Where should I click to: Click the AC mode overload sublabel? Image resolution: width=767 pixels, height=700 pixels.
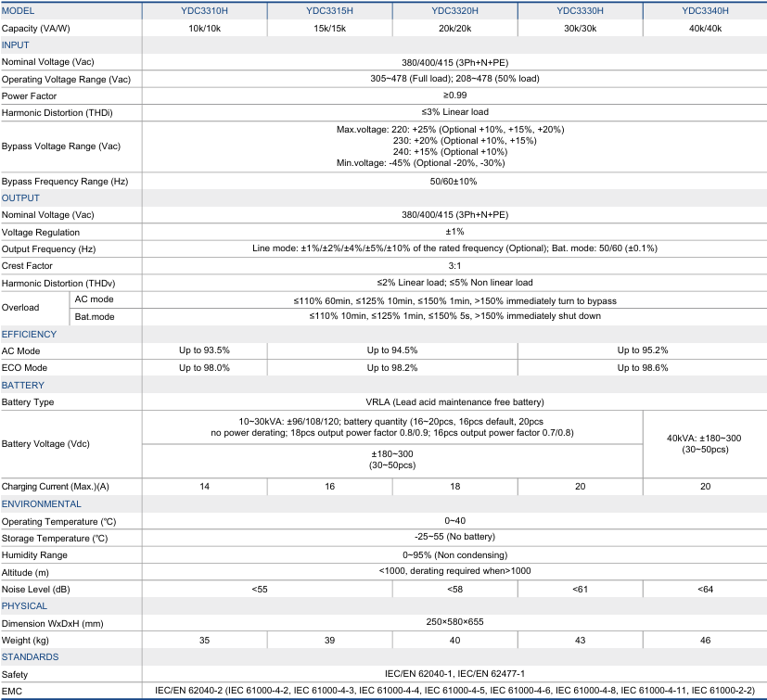coord(94,299)
